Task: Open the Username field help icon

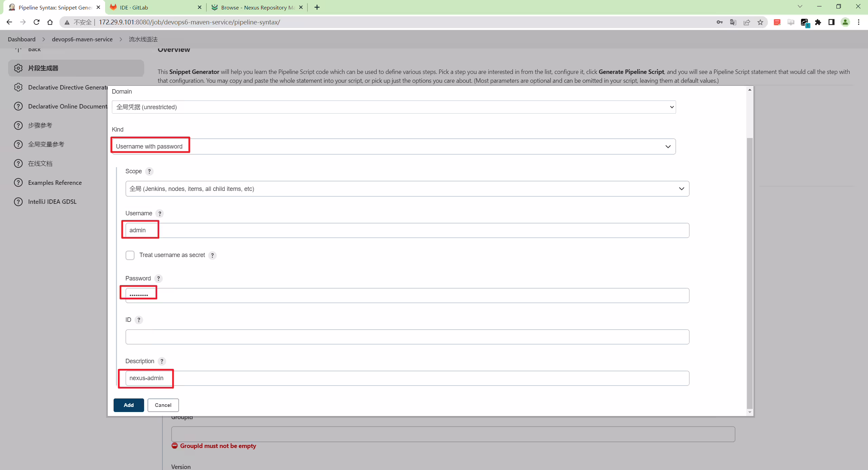Action: [160, 214]
